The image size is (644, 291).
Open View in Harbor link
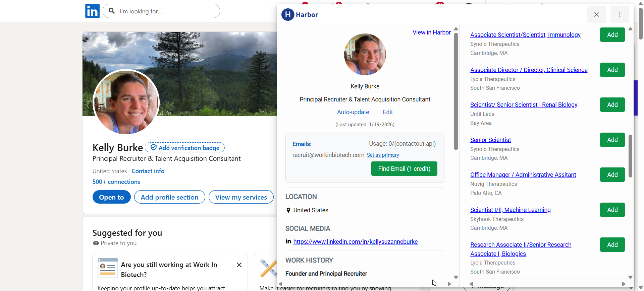pos(431,32)
